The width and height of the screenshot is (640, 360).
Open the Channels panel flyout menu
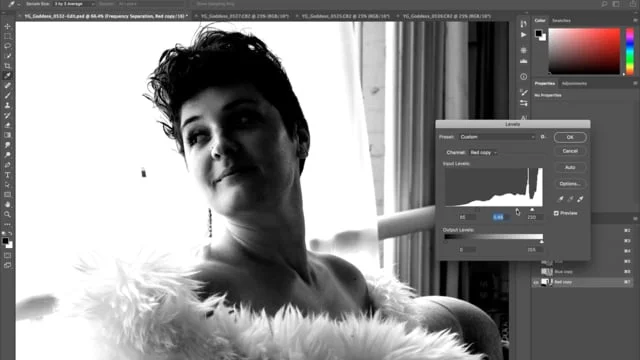[x=635, y=219]
